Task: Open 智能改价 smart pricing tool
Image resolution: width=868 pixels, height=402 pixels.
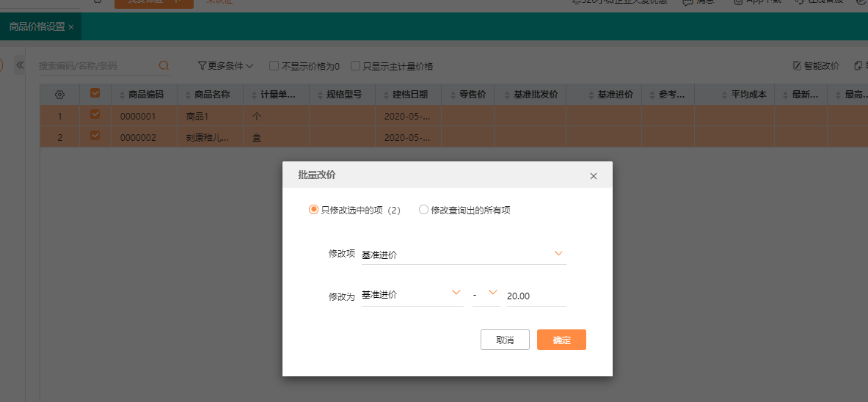Action: tap(816, 66)
